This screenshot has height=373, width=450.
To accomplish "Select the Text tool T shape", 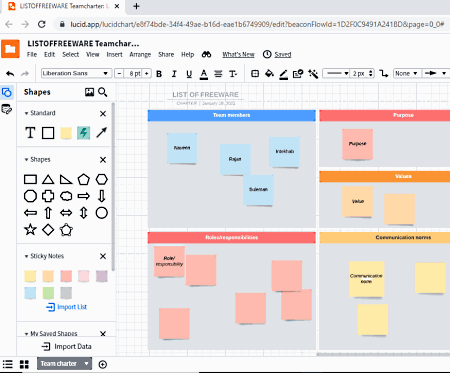I will tap(30, 133).
